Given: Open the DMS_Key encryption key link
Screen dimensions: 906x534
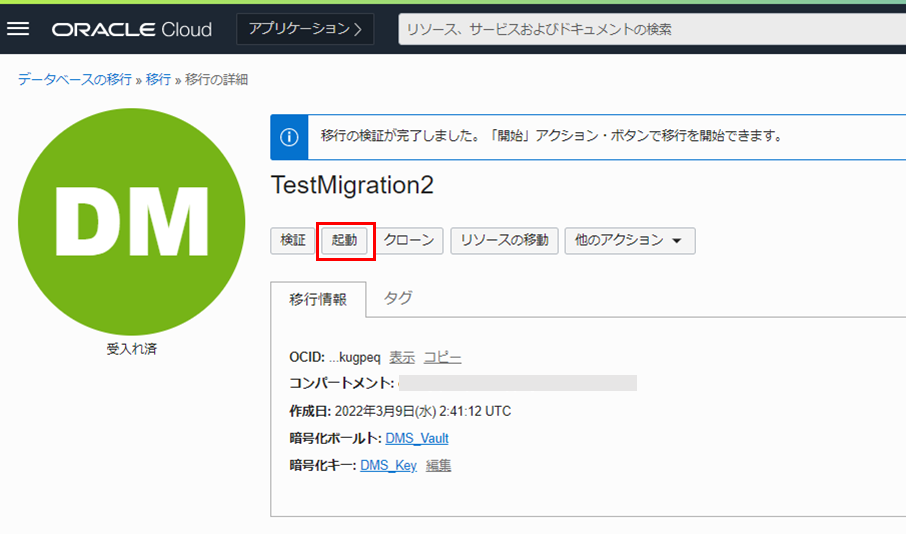Looking at the screenshot, I should tap(388, 465).
